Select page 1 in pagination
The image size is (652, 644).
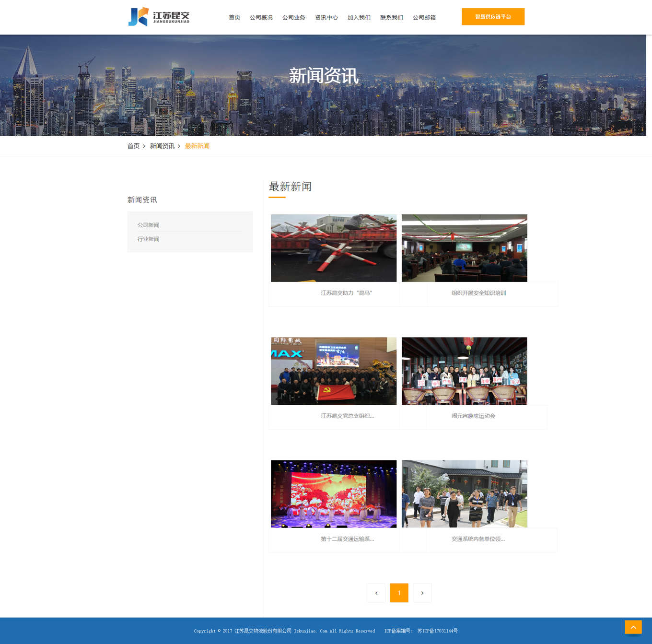[x=399, y=593]
